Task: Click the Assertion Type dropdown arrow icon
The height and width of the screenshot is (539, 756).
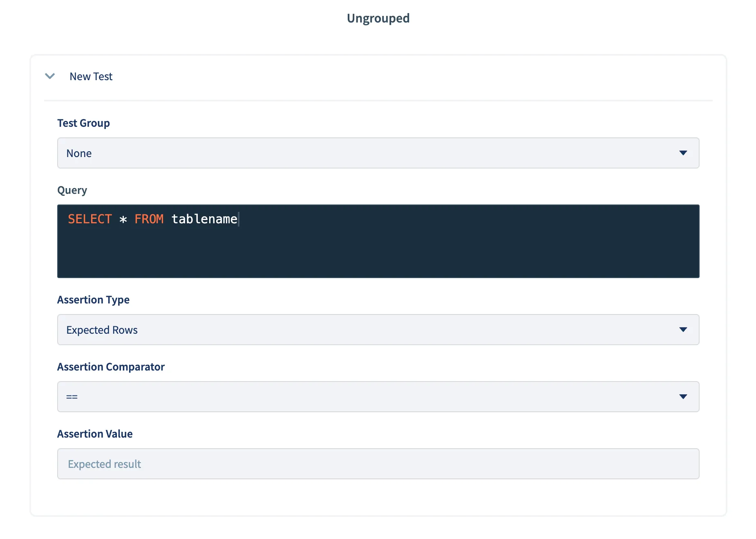Action: click(683, 330)
